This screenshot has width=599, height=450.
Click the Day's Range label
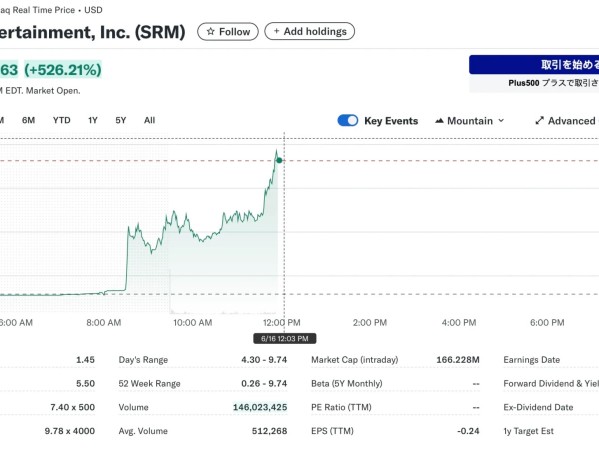tap(143, 360)
